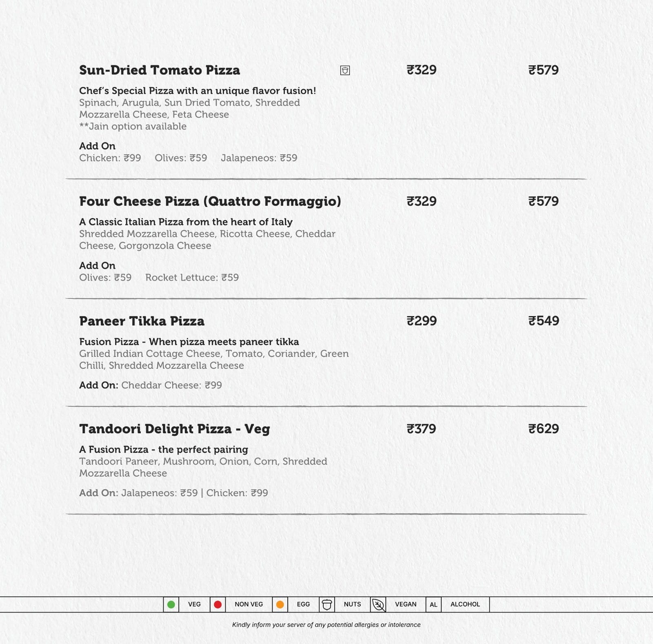This screenshot has width=653, height=644.
Task: Click the green veg dot in legend
Action: [171, 604]
